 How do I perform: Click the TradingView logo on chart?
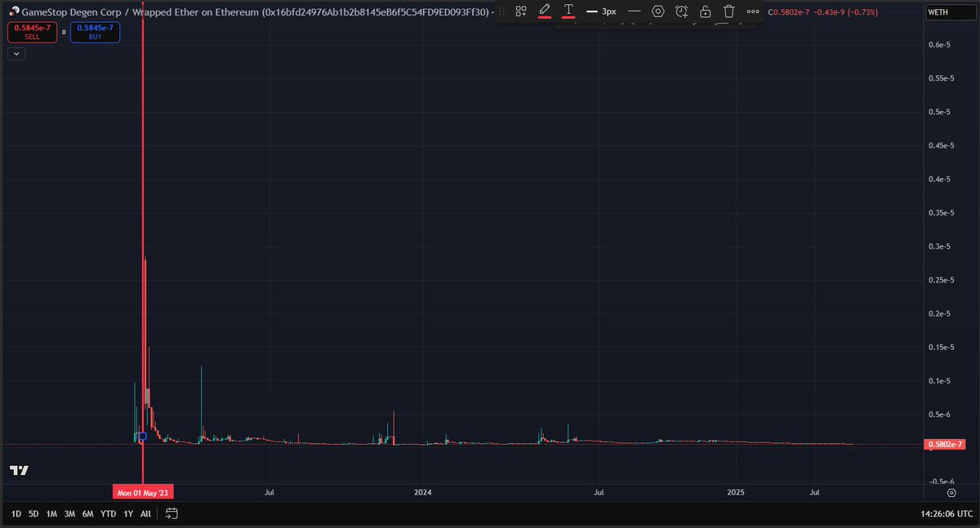20,470
